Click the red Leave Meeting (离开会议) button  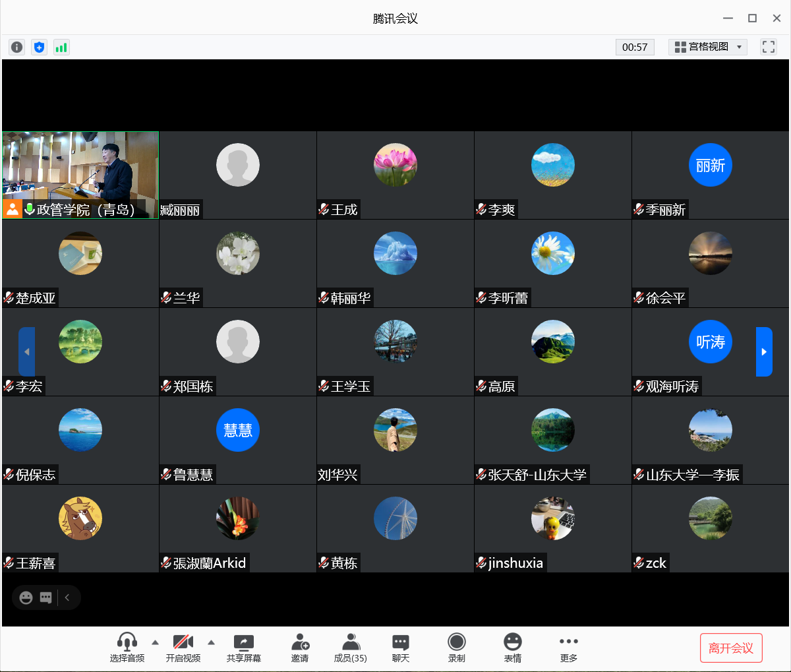click(x=730, y=648)
